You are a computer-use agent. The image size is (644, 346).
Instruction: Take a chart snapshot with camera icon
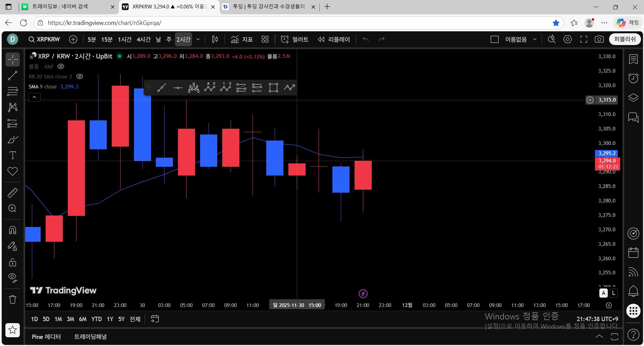[599, 39]
